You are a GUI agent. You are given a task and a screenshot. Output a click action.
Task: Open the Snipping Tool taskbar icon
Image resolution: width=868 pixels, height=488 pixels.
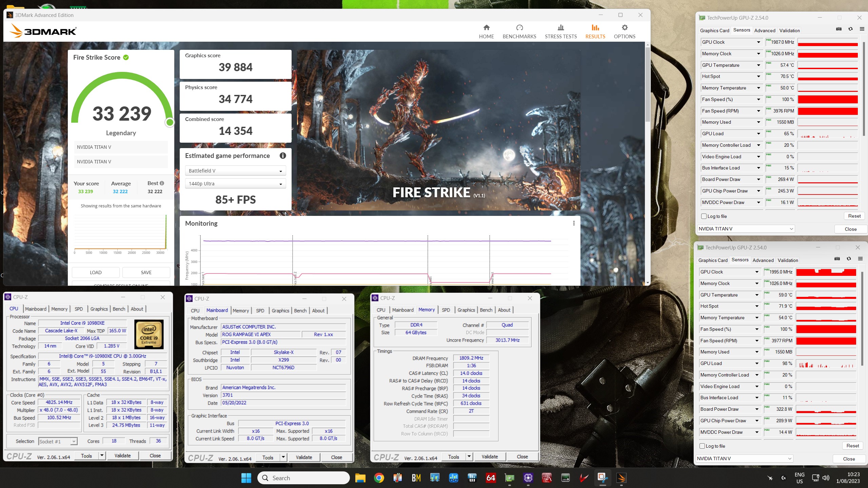coord(602,478)
